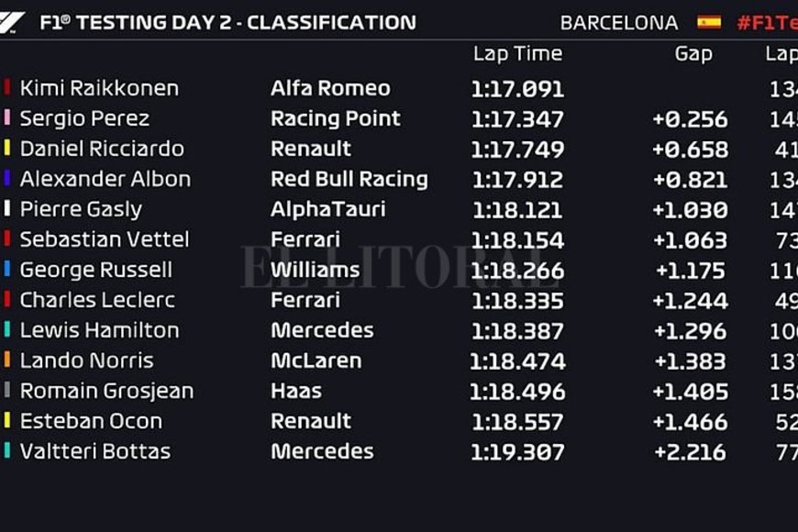The width and height of the screenshot is (798, 532).
Task: Click George Russell's lap time 1:18.266
Action: coord(517,270)
